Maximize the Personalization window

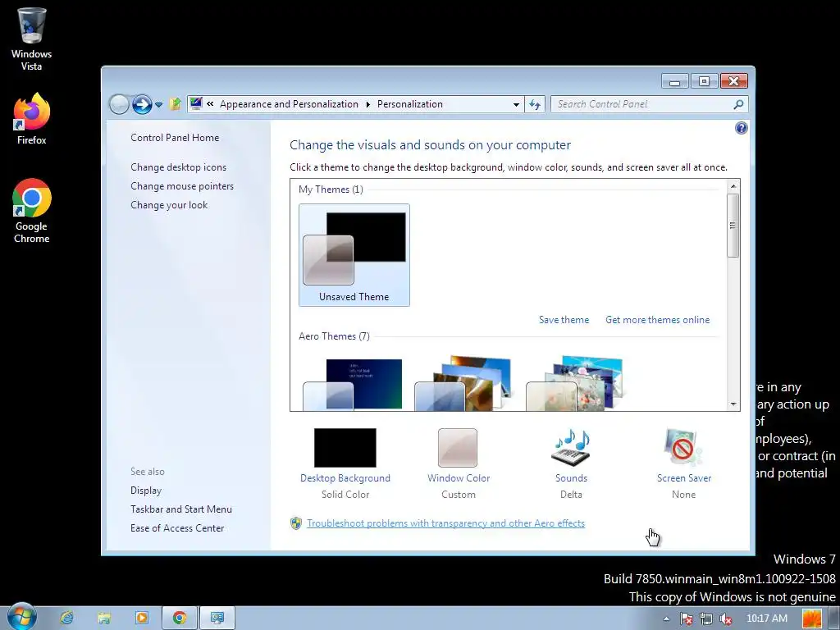click(x=704, y=81)
